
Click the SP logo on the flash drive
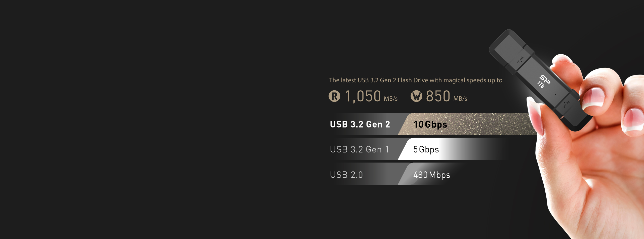tap(545, 79)
